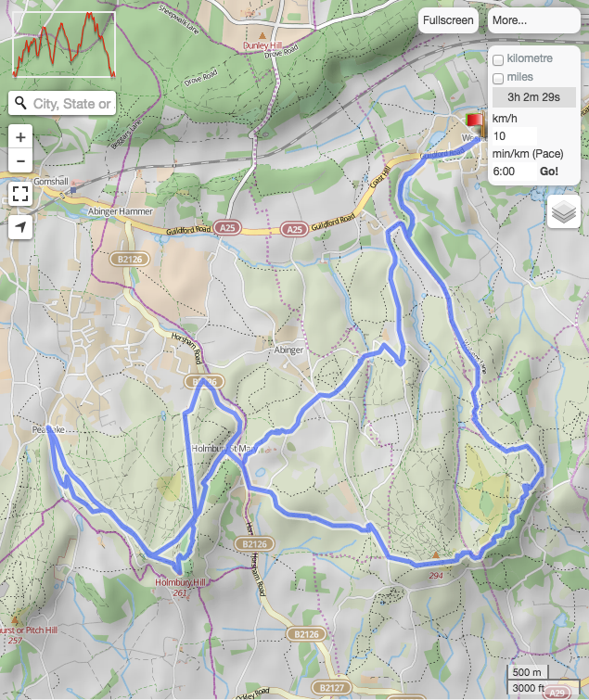Click the Holmbury Hill 294 peak triangle
Viewport: 589px width, 700px height.
coord(435,555)
